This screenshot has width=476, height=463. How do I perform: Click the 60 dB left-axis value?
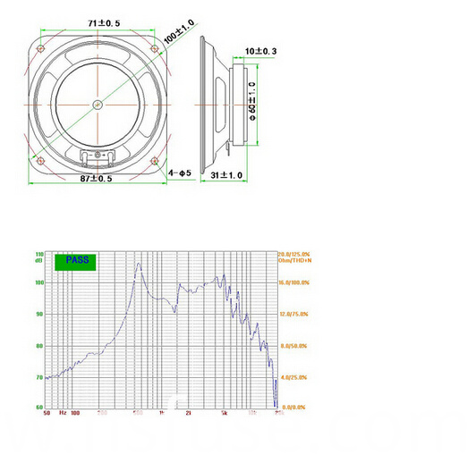[39, 407]
